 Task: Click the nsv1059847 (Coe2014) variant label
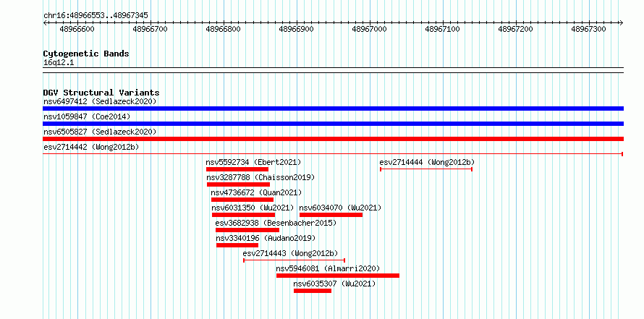coord(87,116)
